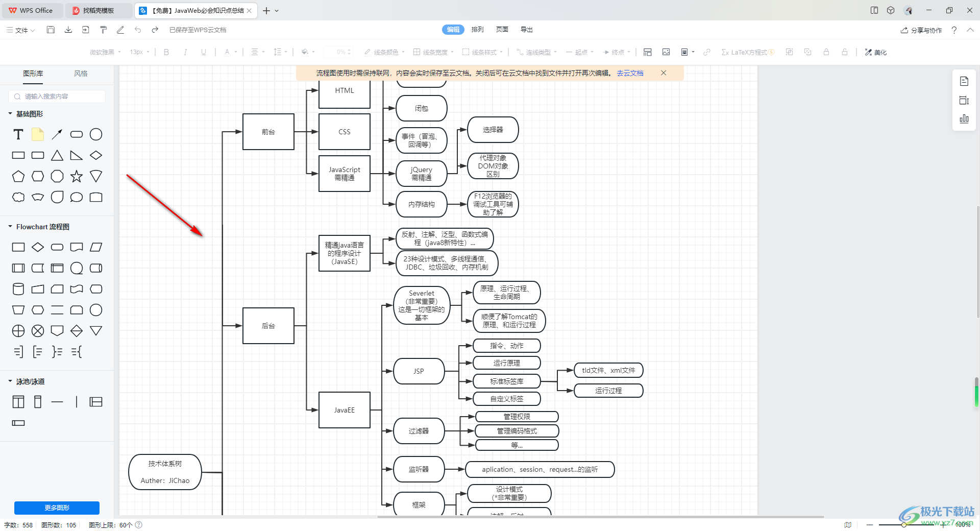Open the 线条颜色 line color picker

click(384, 52)
